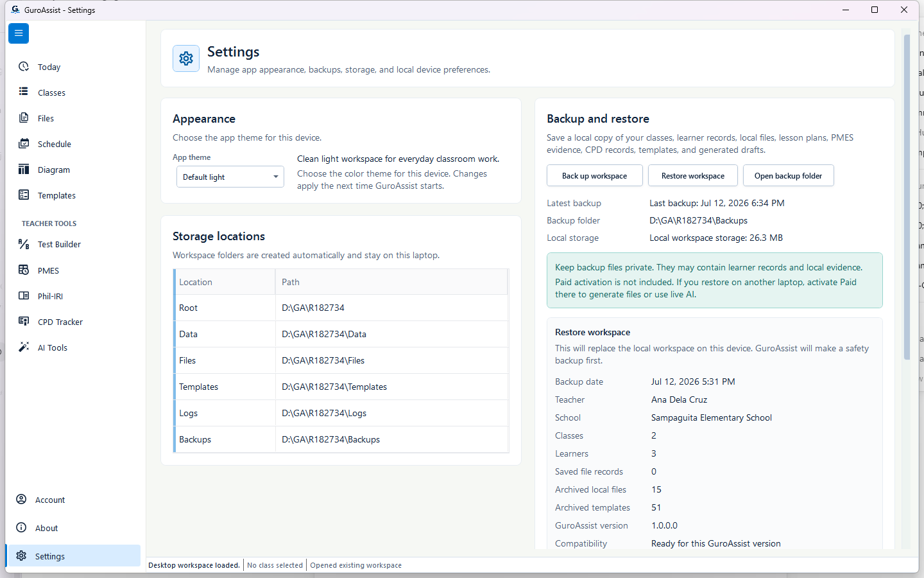Click Sampaguita Elementary School value
The width and height of the screenshot is (924, 578).
(712, 417)
